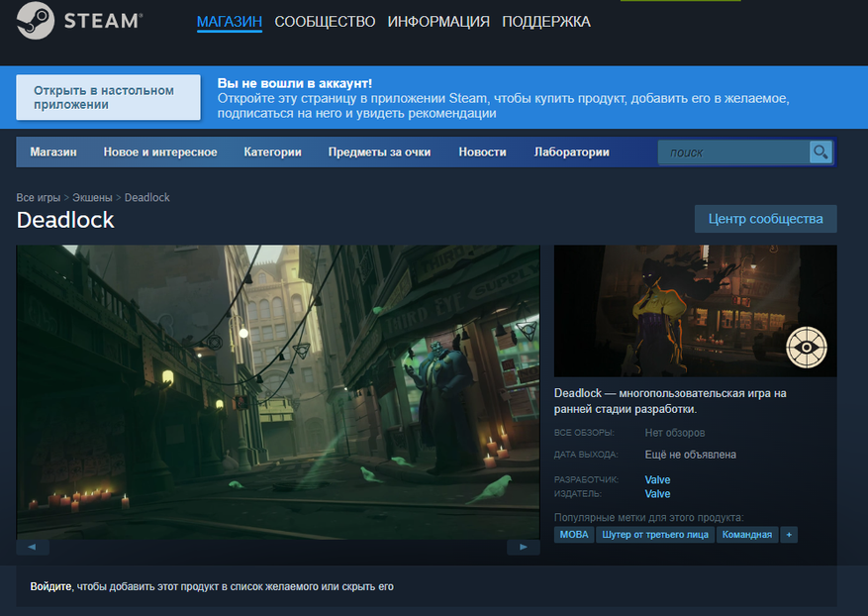The width and height of the screenshot is (868, 616).
Task: Select the Командная tag
Action: pos(747,535)
